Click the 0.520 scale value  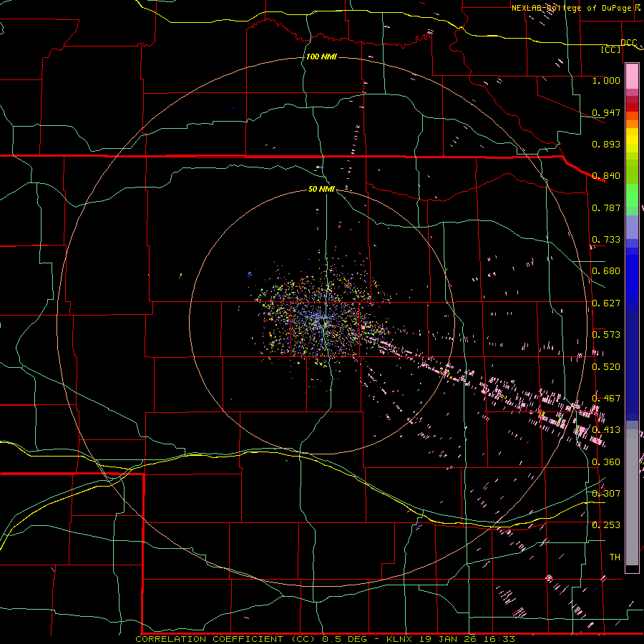click(x=606, y=367)
